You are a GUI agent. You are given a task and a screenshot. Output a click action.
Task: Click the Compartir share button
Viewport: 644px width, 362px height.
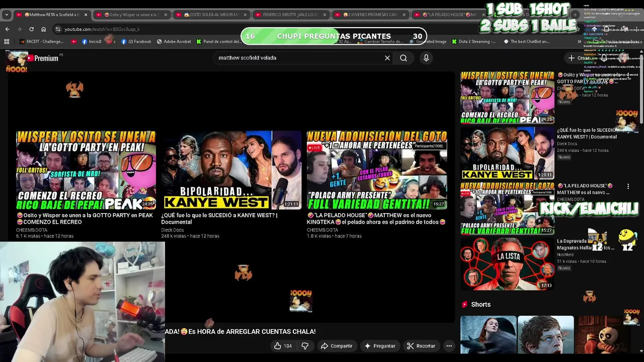[x=337, y=346]
